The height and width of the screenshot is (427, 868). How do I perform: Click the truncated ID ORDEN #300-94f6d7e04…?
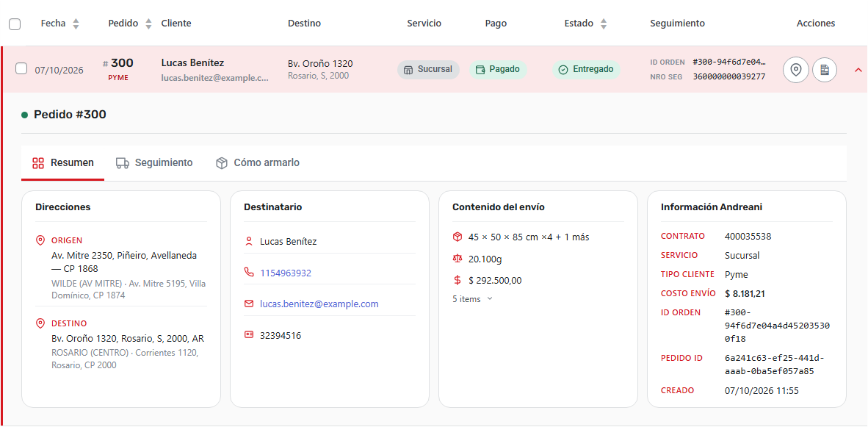[x=729, y=62]
